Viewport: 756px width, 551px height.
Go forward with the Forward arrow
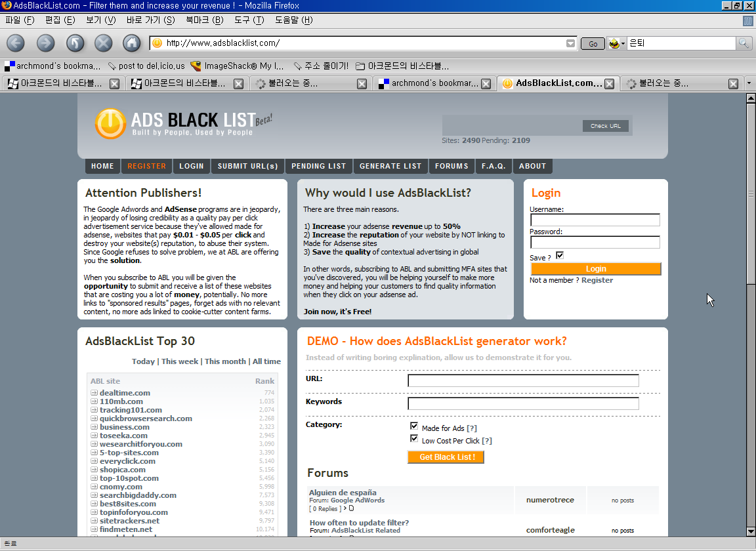[x=45, y=43]
